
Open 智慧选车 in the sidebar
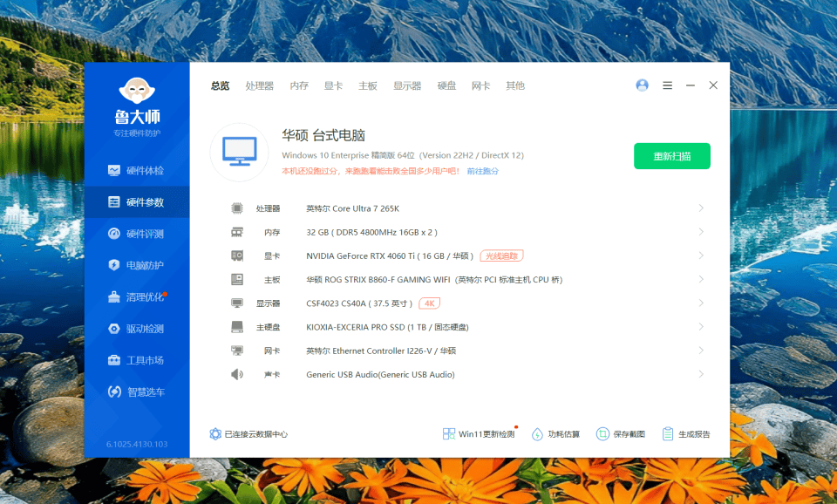pyautogui.click(x=137, y=392)
